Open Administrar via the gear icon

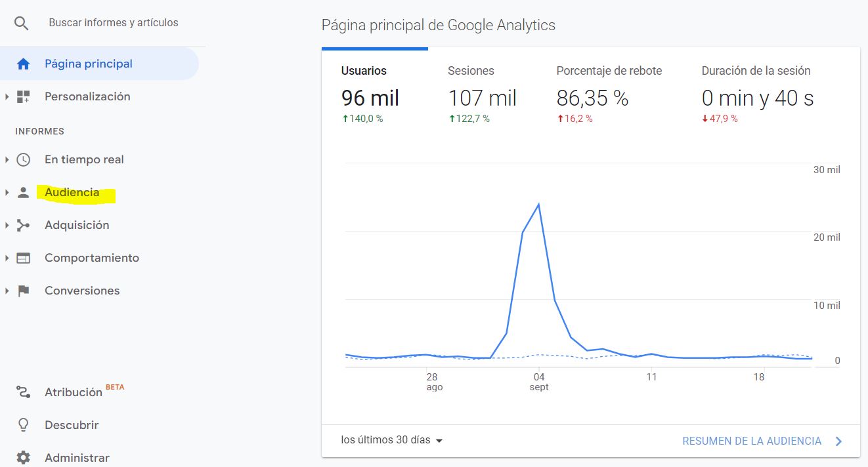pyautogui.click(x=24, y=457)
